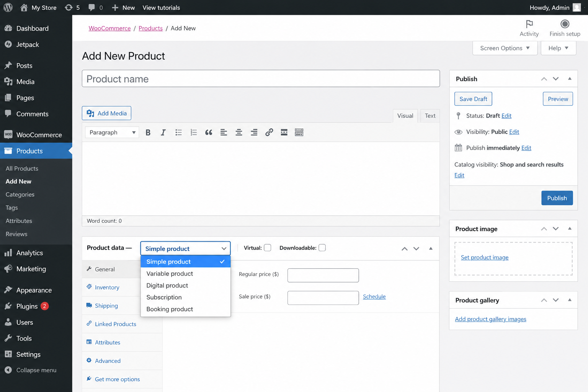The height and width of the screenshot is (392, 588).
Task: Enable the Downloadable checkbox
Action: click(x=322, y=248)
